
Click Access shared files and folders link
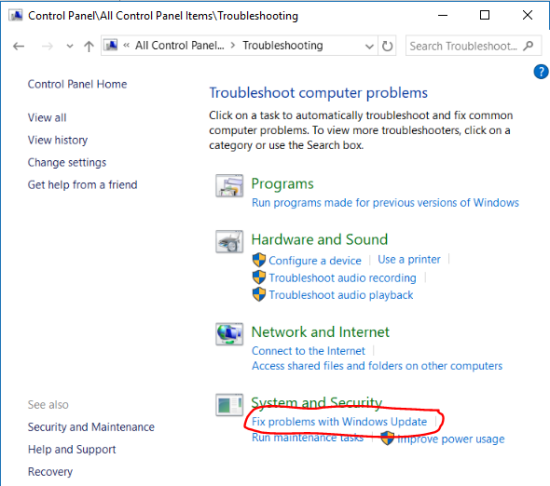point(377,366)
